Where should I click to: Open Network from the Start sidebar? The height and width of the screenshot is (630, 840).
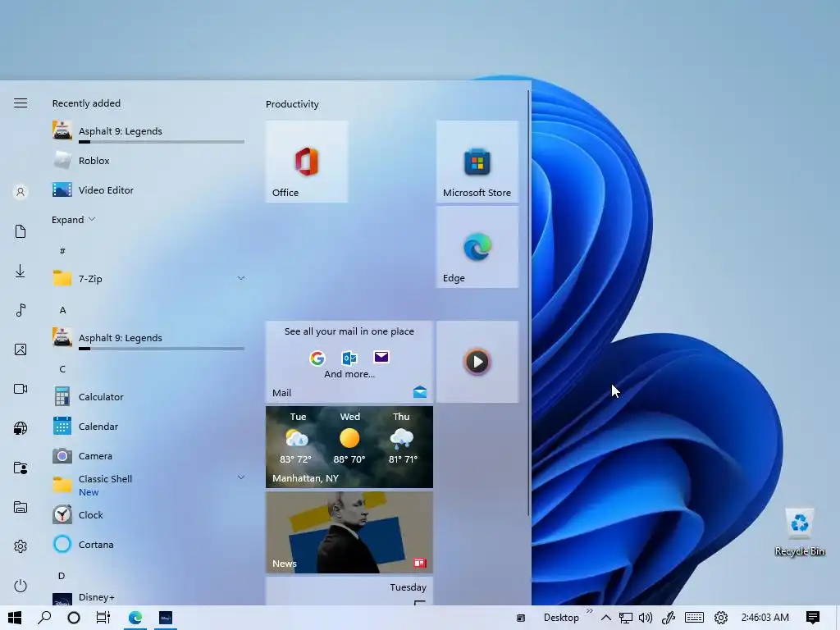click(21, 428)
